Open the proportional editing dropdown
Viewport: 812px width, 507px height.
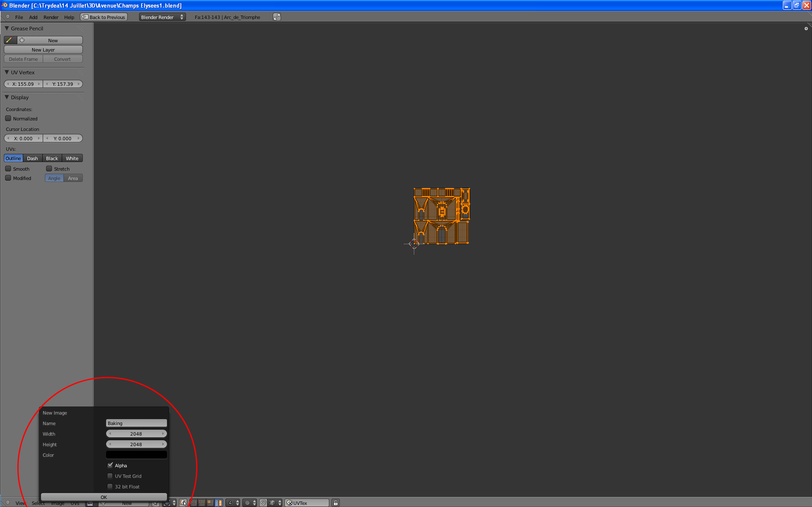[x=250, y=503]
